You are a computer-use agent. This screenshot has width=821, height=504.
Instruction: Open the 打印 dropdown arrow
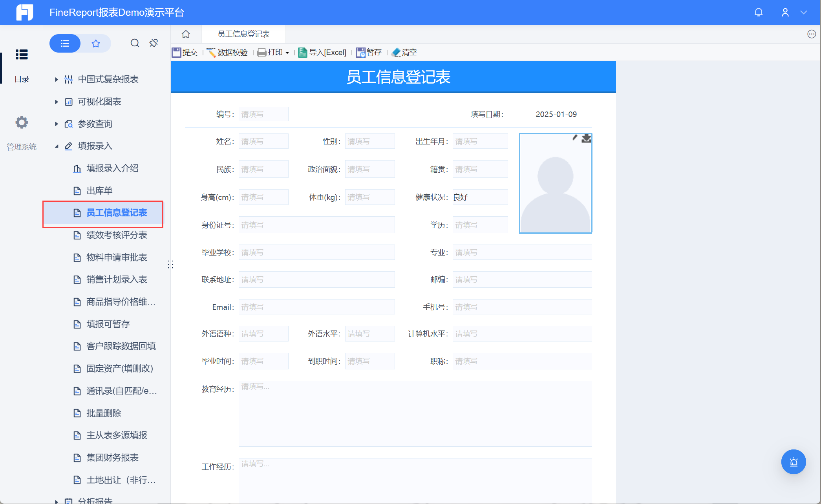click(x=287, y=53)
